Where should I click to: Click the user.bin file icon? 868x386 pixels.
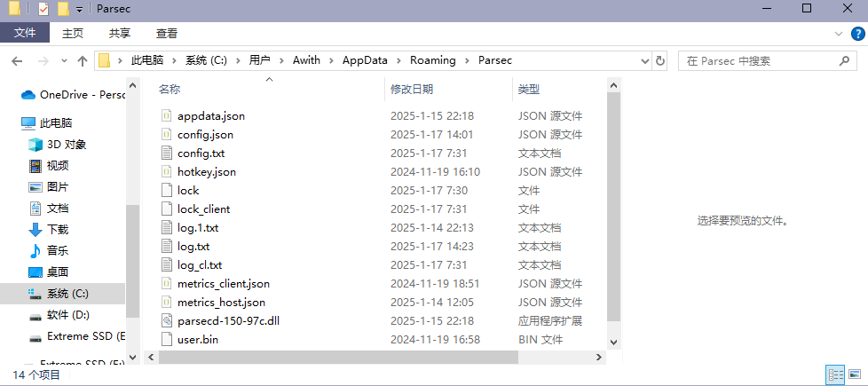[x=167, y=340]
